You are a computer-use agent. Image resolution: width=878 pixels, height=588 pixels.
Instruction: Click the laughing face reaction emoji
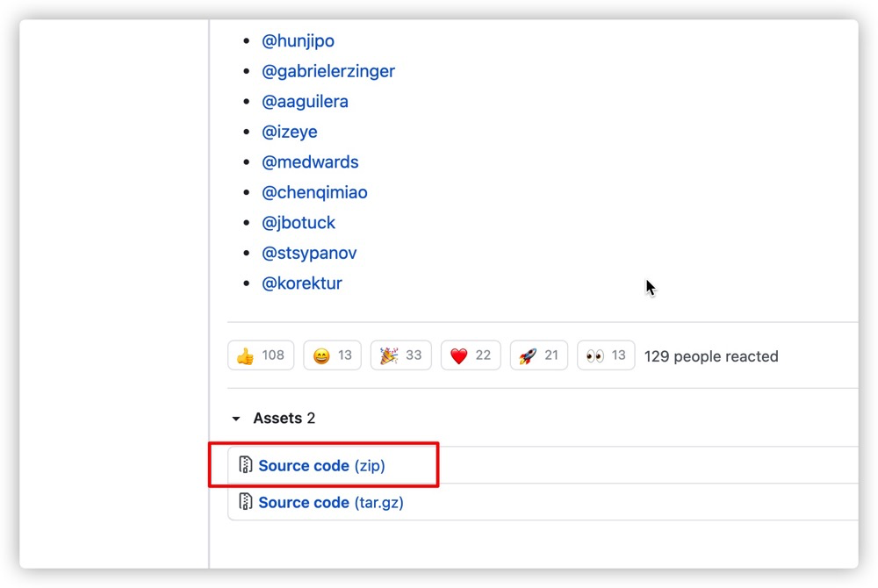click(321, 355)
